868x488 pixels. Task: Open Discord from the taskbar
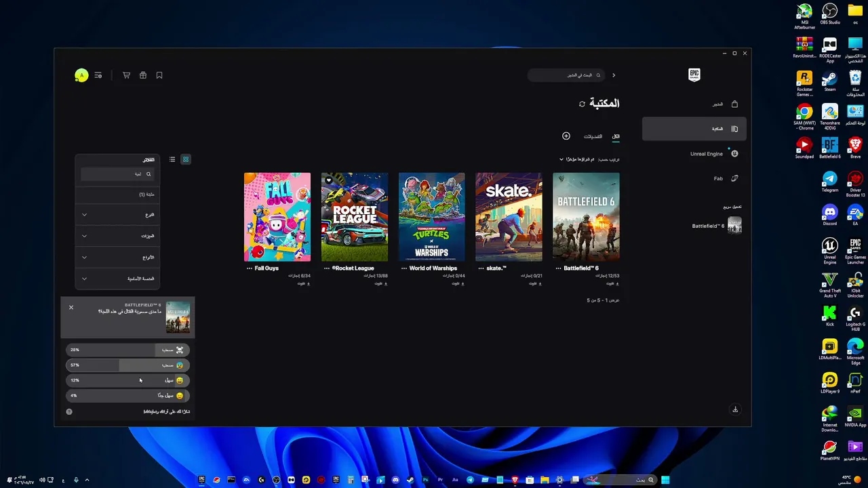(395, 480)
